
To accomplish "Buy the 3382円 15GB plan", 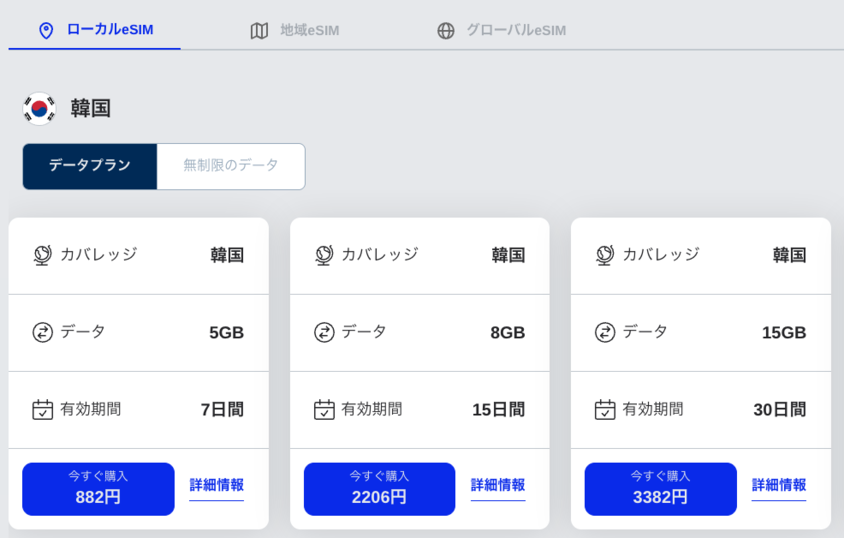I will coord(660,489).
